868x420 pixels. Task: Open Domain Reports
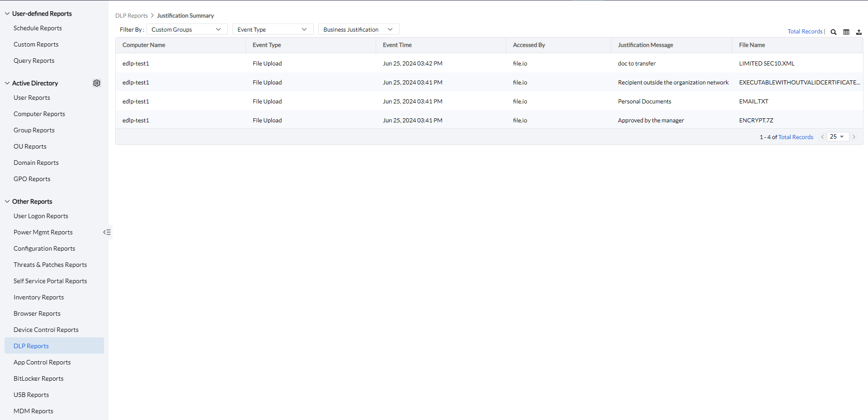(36, 163)
